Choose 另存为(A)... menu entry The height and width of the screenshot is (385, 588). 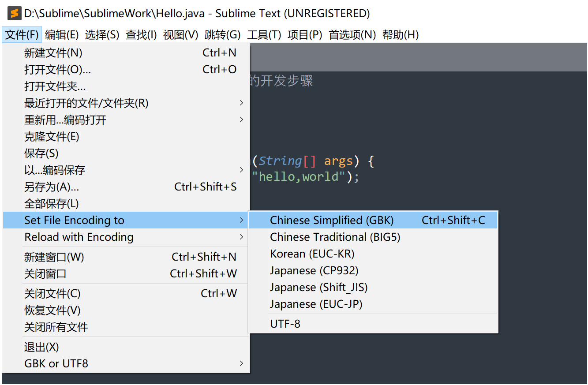126,187
